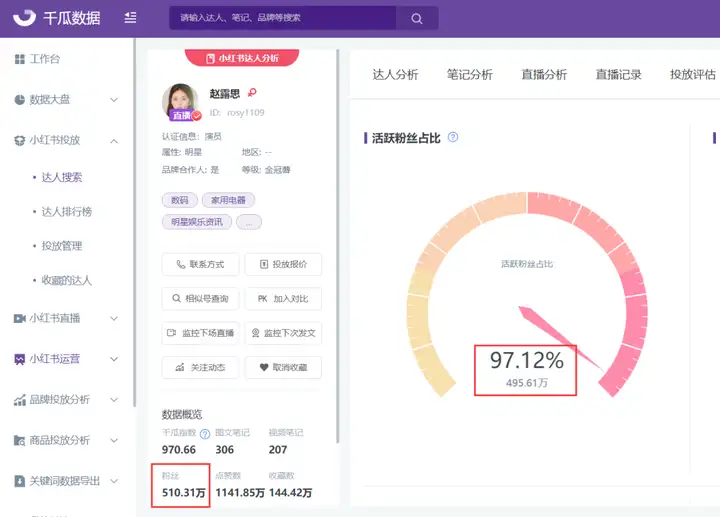Select the 明星娱乐资讯 tag

coord(197,222)
